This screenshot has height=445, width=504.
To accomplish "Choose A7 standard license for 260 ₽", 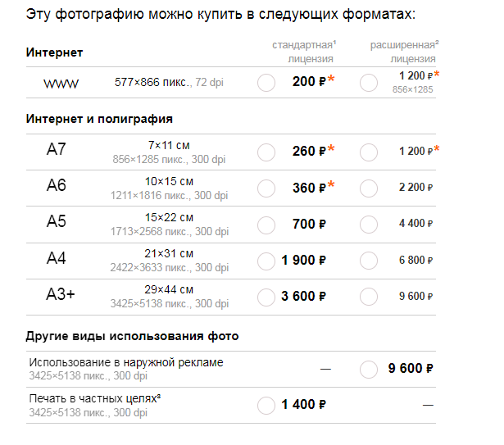I will (x=266, y=152).
